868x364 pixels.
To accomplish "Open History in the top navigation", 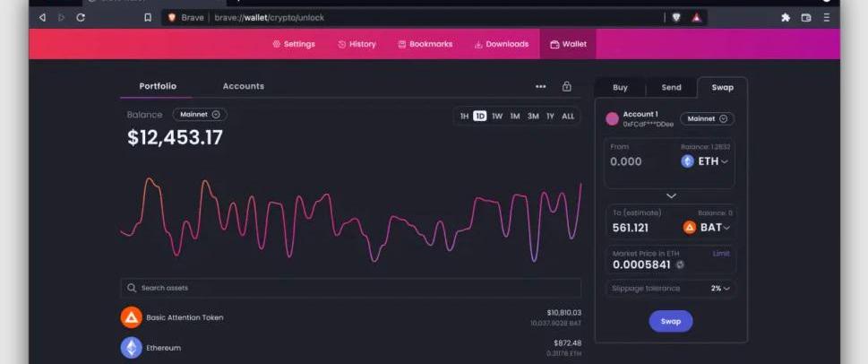I will point(357,44).
